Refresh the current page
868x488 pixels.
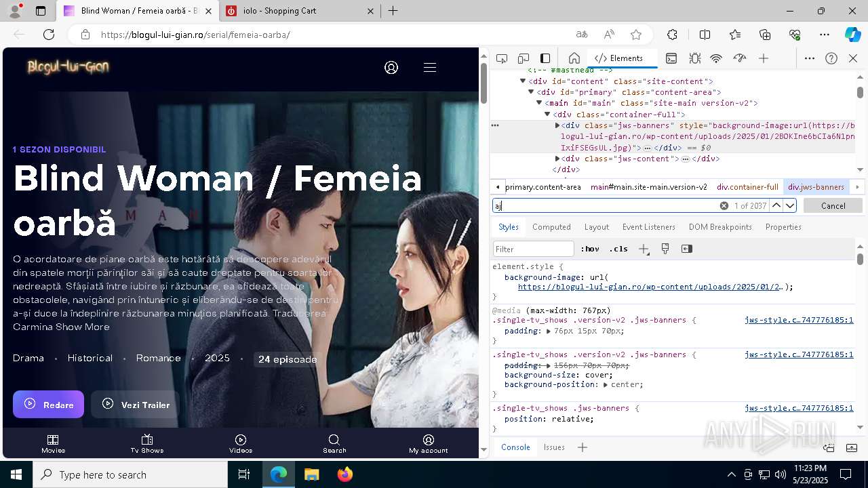pyautogui.click(x=49, y=35)
